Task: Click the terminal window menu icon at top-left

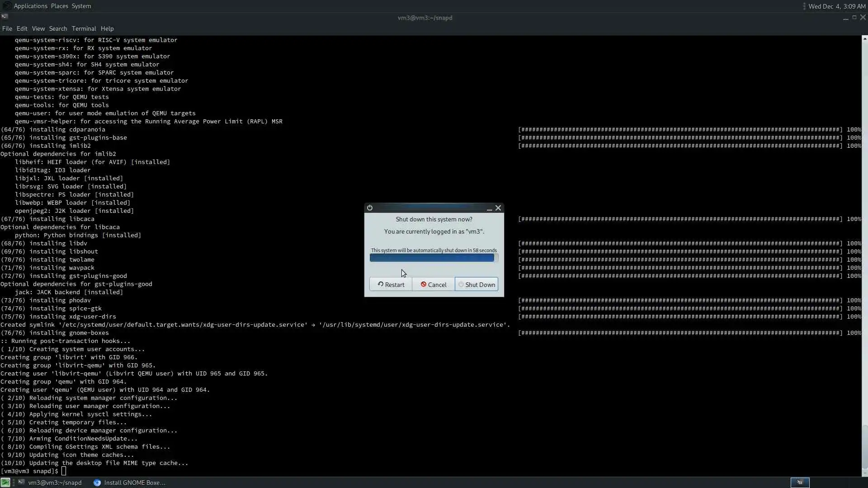Action: 5,17
